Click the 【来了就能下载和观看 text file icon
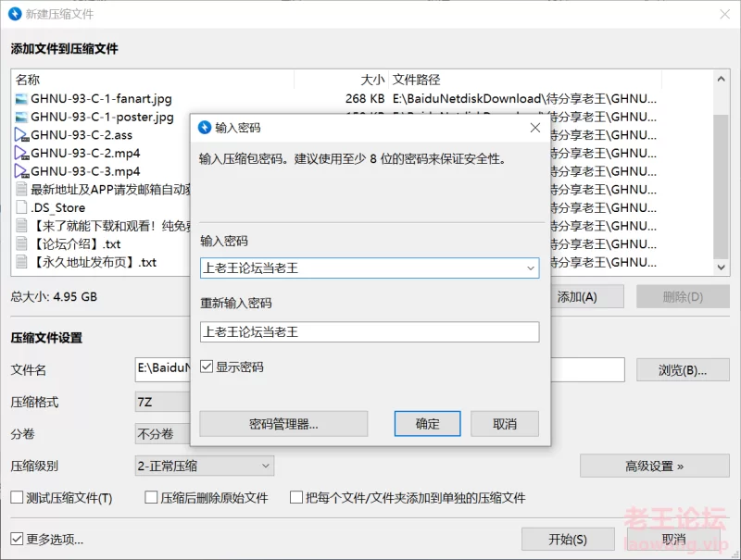 pyautogui.click(x=21, y=226)
